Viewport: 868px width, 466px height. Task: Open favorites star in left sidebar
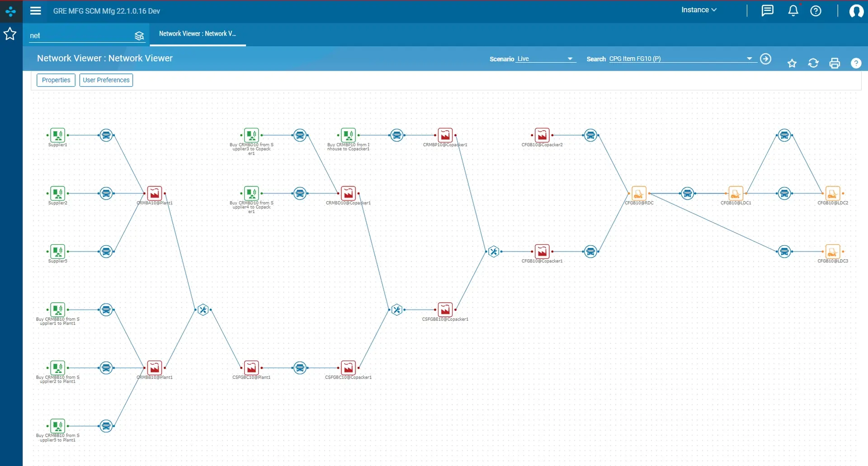coord(10,34)
